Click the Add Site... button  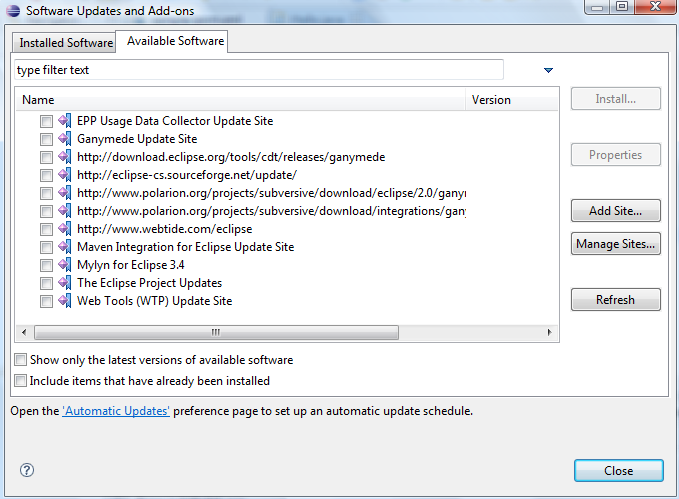pos(615,211)
